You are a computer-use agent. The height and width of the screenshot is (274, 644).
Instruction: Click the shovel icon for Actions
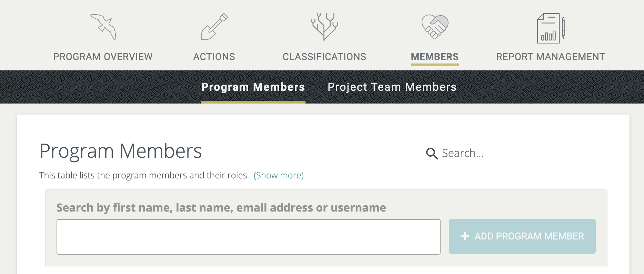tap(214, 27)
